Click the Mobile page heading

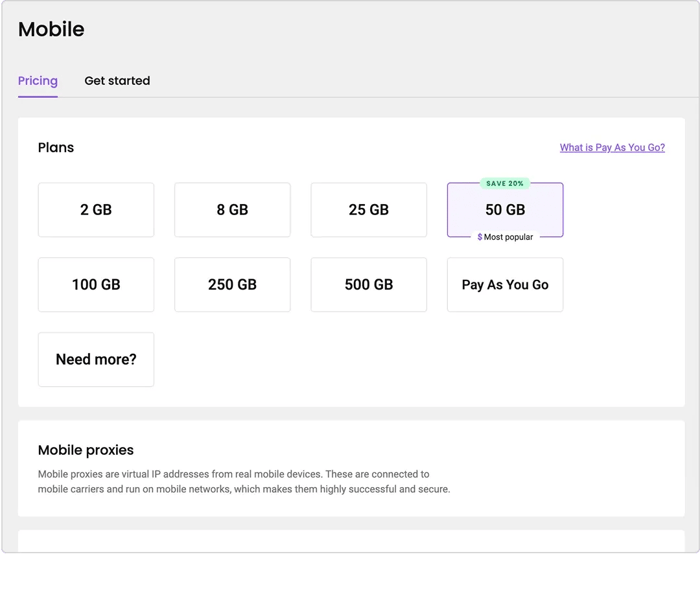(51, 29)
